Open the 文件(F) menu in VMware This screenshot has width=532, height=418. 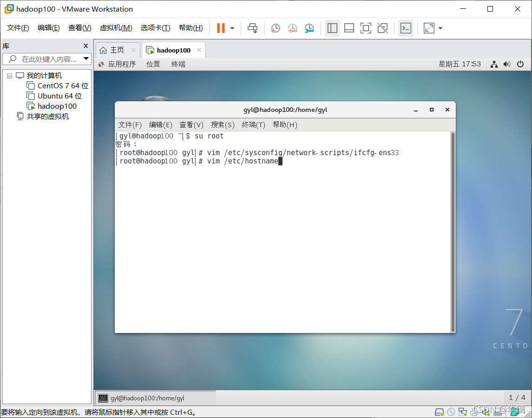[18, 28]
